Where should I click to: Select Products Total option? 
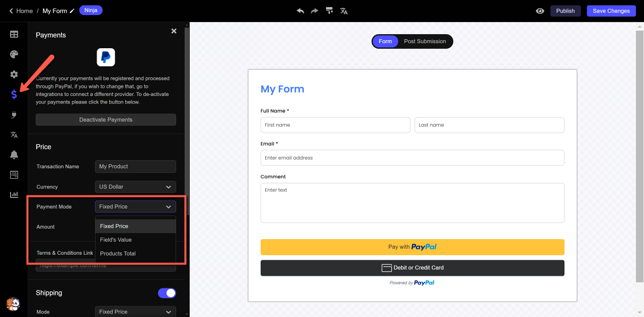click(135, 254)
